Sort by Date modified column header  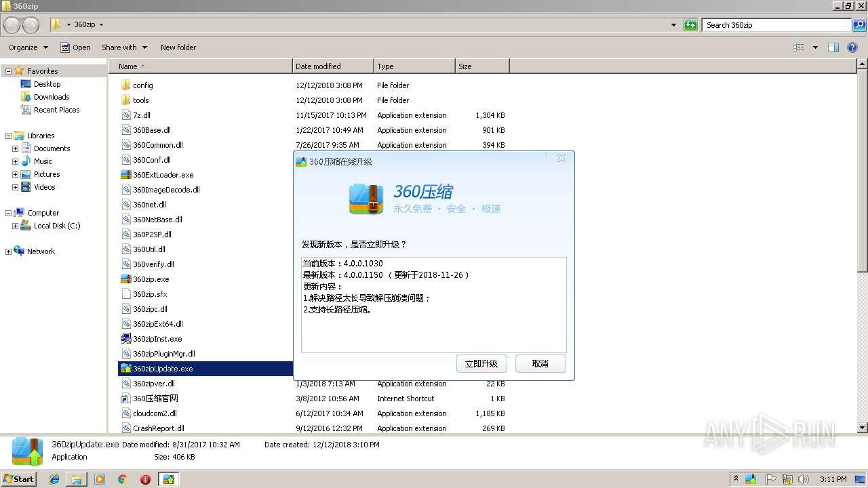click(x=333, y=66)
